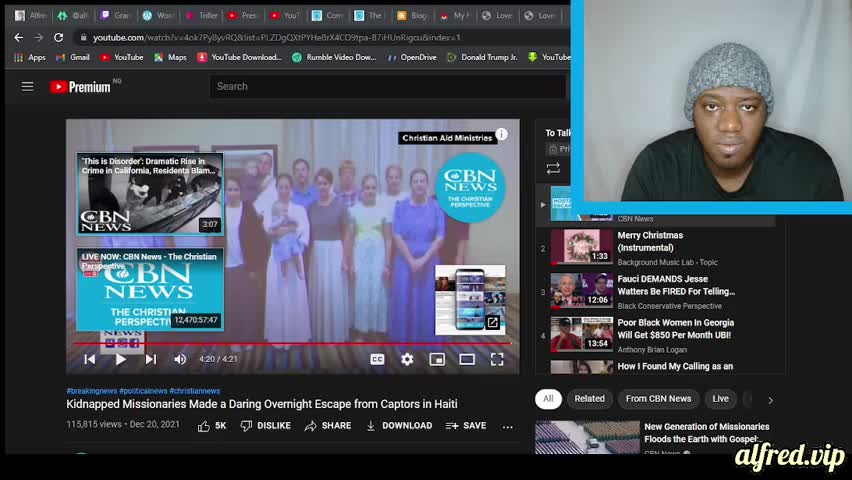Play the paused video
The width and height of the screenshot is (852, 480).
coord(121,359)
